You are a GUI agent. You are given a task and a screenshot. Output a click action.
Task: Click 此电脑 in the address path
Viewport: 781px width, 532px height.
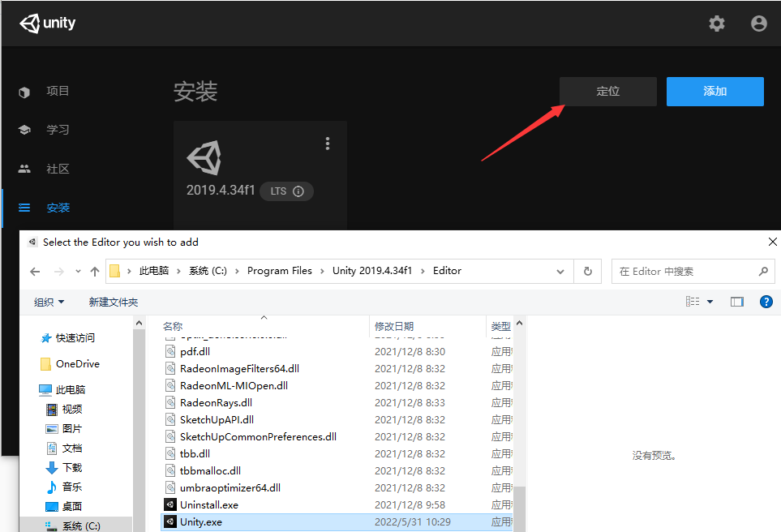coord(154,271)
